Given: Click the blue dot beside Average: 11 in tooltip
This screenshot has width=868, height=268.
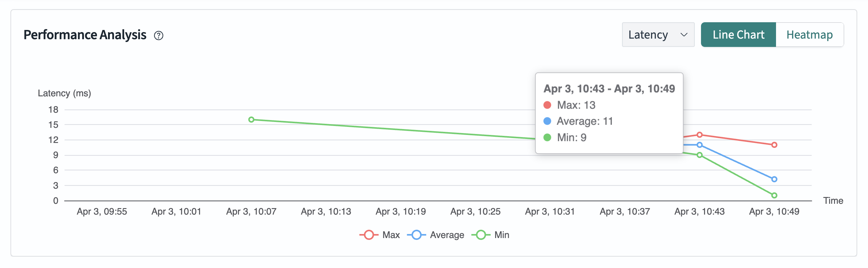Looking at the screenshot, I should click(x=548, y=121).
